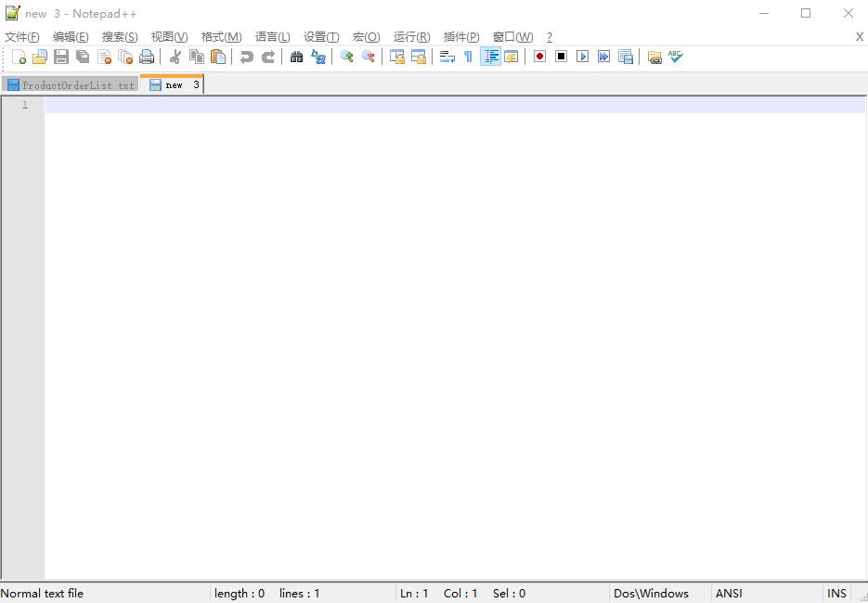
Task: Click into line 1 of the editor
Action: click(x=455, y=105)
